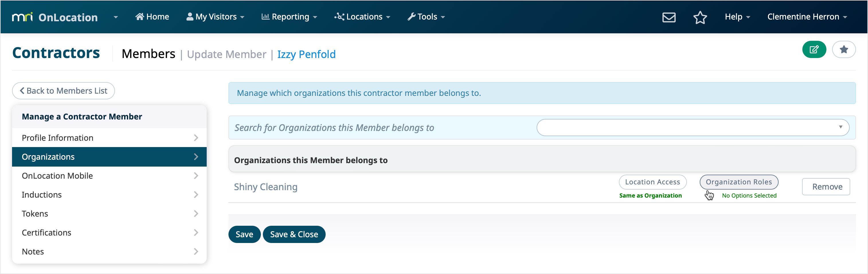Click the My Visitors person icon
The image size is (868, 274).
coord(189,16)
